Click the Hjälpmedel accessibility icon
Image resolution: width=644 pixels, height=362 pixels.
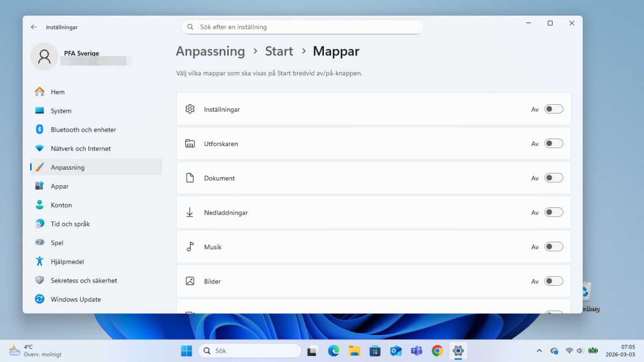40,262
